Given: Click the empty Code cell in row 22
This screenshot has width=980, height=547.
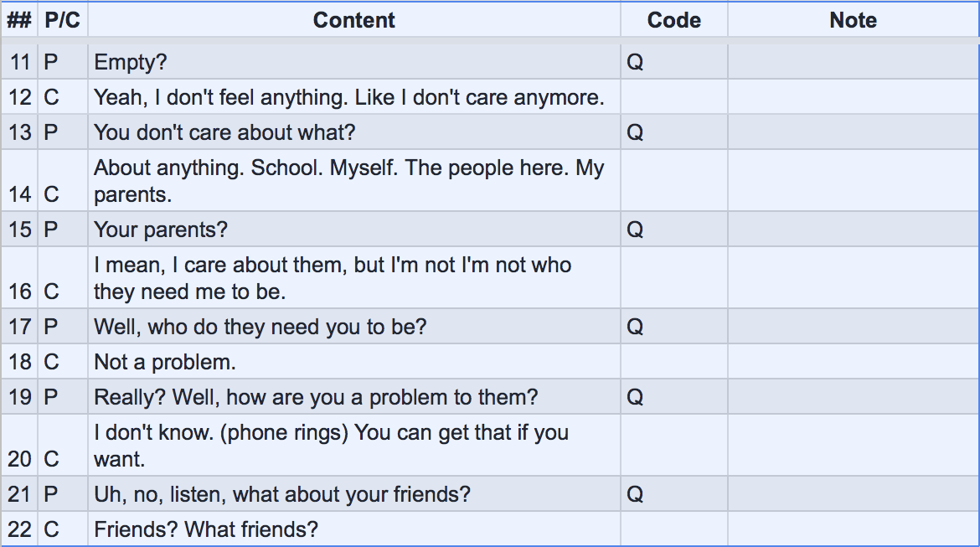Looking at the screenshot, I should pyautogui.click(x=673, y=529).
